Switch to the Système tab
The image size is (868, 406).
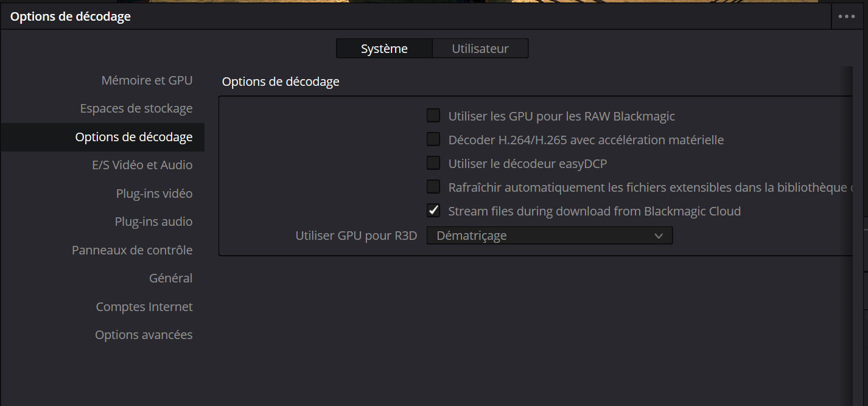pyautogui.click(x=384, y=49)
